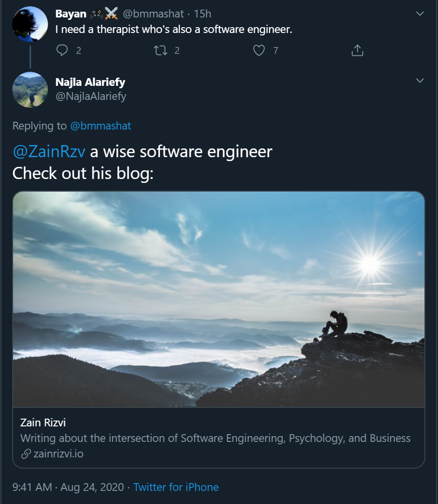Retweet Bayan's therapist tweet
This screenshot has height=504, width=438.
click(161, 50)
